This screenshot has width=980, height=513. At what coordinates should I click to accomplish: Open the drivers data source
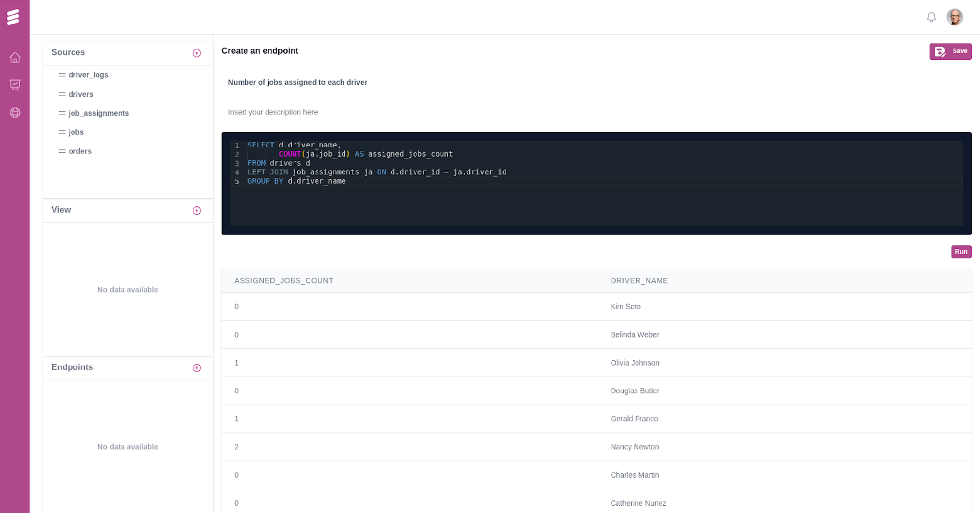click(81, 94)
